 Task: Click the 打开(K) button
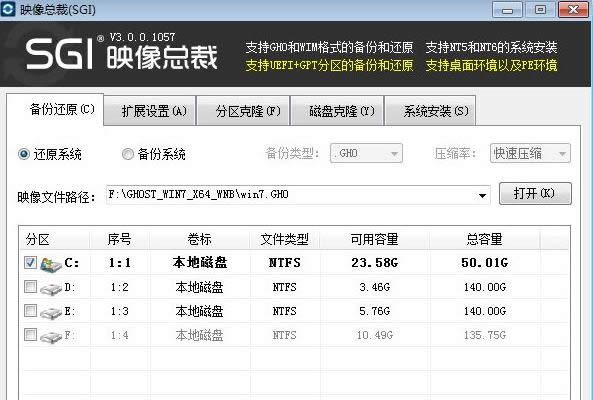point(535,194)
